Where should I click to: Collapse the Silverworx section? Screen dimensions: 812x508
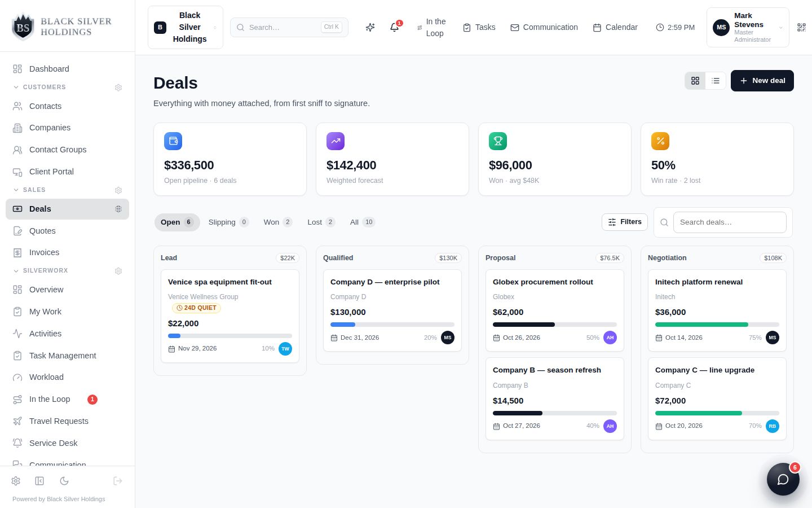click(x=41, y=271)
